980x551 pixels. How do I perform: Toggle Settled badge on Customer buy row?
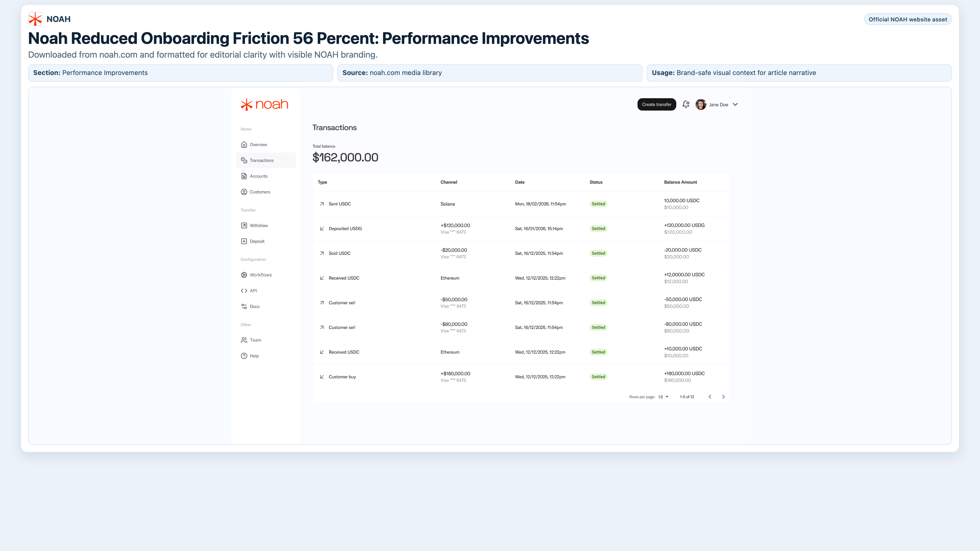click(598, 377)
